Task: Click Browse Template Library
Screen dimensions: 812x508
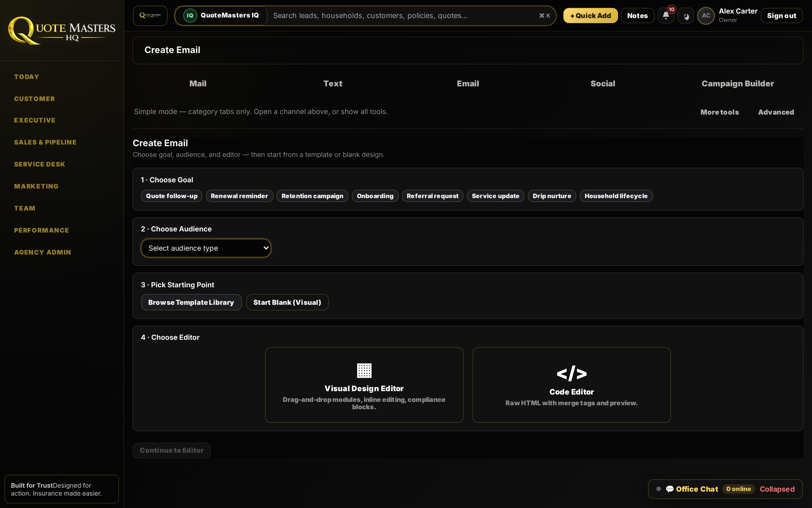Action: 191,302
